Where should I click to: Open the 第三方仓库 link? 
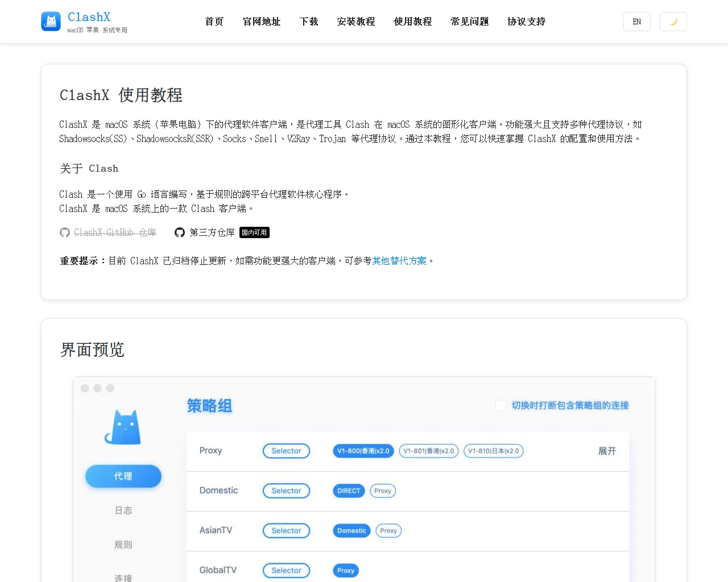click(x=212, y=232)
